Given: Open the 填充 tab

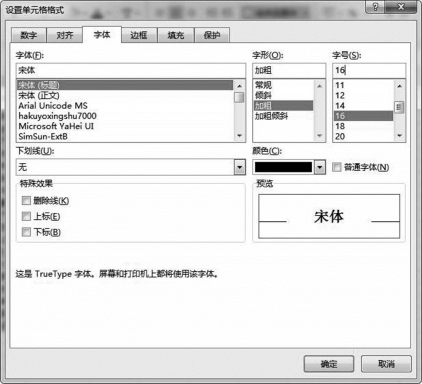Looking at the screenshot, I should [x=176, y=35].
